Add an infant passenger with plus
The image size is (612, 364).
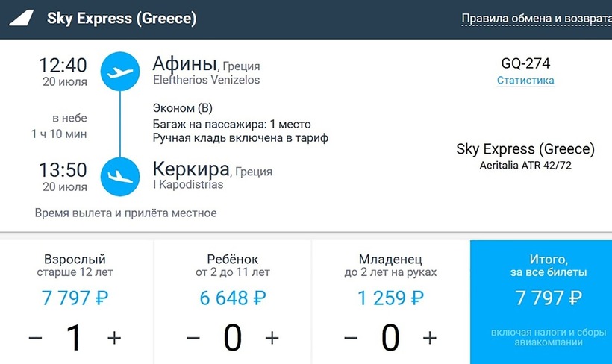pyautogui.click(x=430, y=338)
